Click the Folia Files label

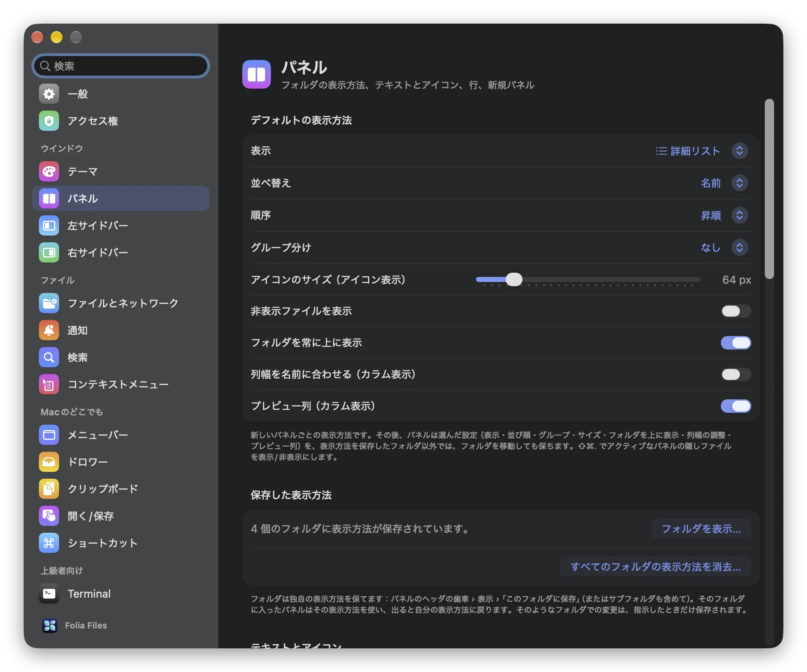click(x=86, y=625)
